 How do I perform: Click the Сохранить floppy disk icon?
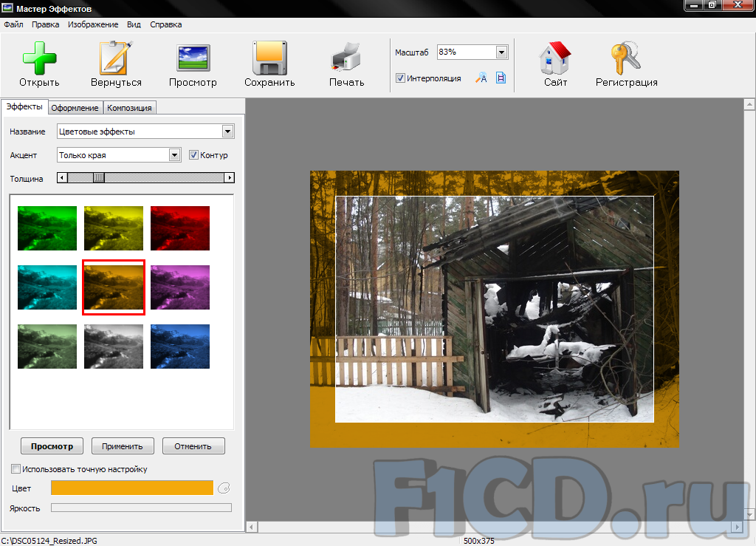pos(269,58)
